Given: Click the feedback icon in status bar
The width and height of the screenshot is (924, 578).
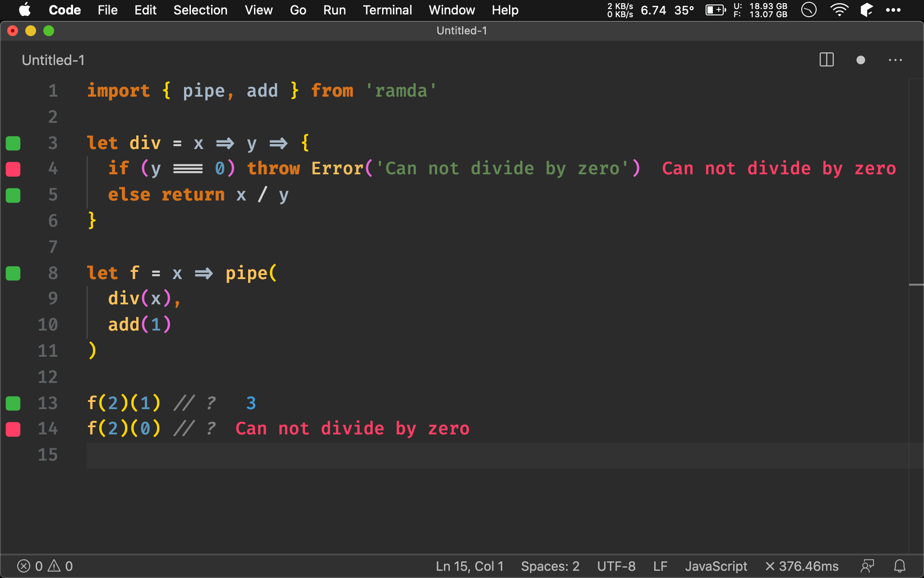Looking at the screenshot, I should click(x=868, y=566).
